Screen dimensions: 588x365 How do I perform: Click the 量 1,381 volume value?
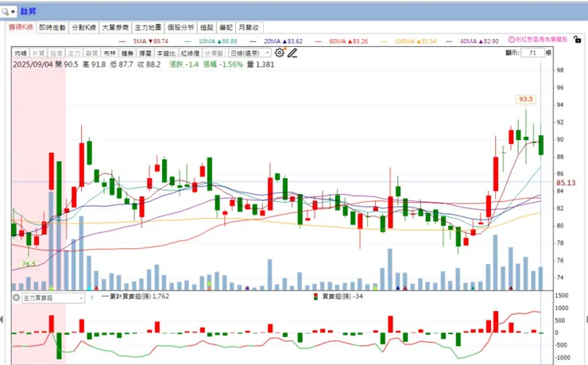[261, 64]
